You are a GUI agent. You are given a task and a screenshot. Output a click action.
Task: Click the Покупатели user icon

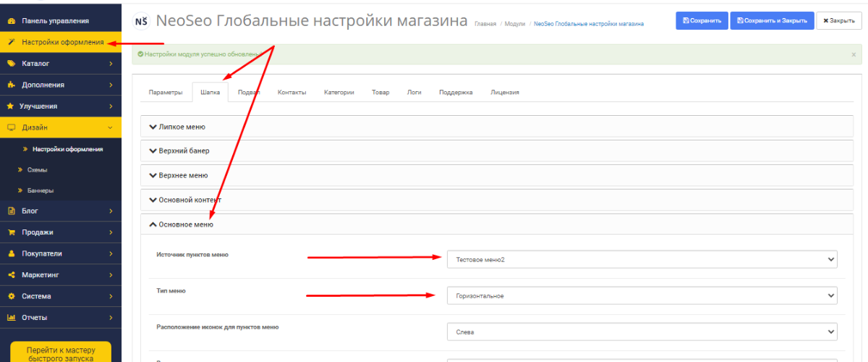click(x=11, y=254)
